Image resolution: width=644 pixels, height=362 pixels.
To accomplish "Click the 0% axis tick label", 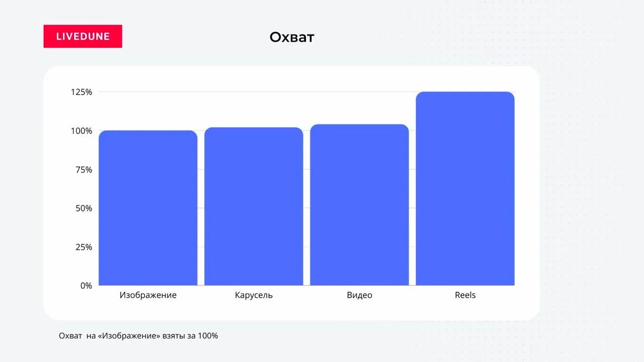I will [x=87, y=286].
